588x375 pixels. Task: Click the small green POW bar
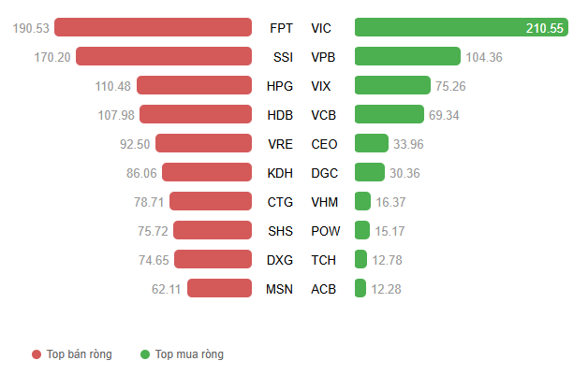[362, 230]
